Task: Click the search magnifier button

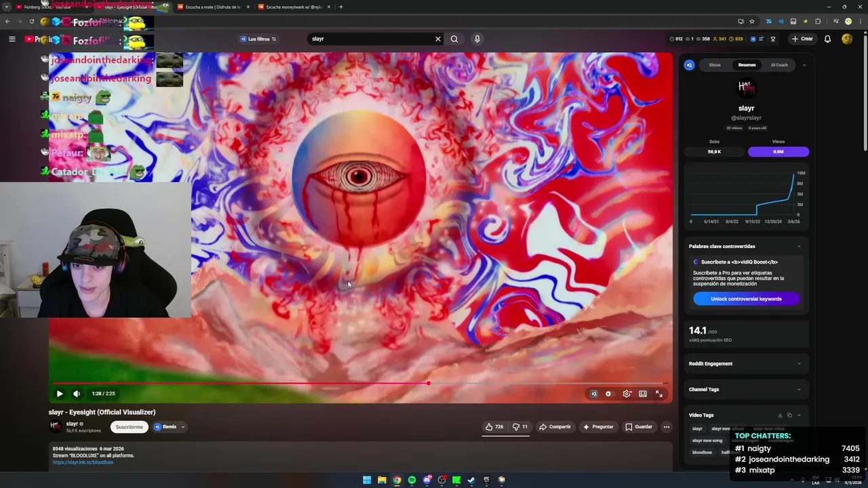Action: click(x=454, y=39)
